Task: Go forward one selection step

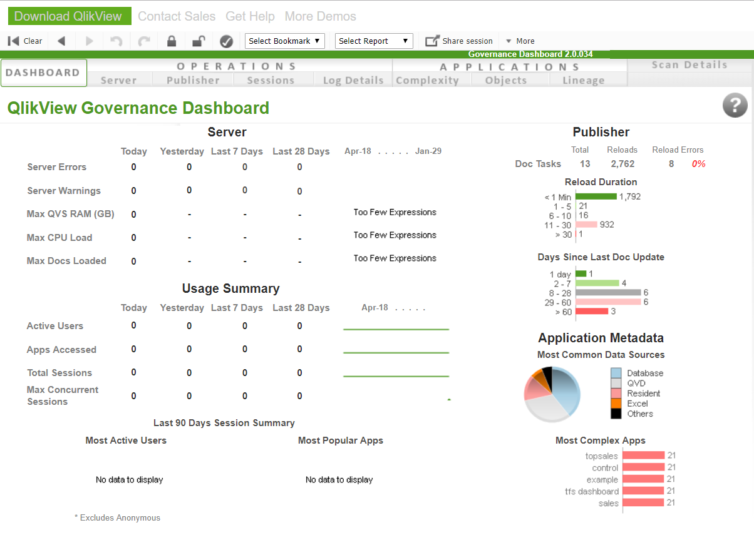Action: click(x=90, y=41)
